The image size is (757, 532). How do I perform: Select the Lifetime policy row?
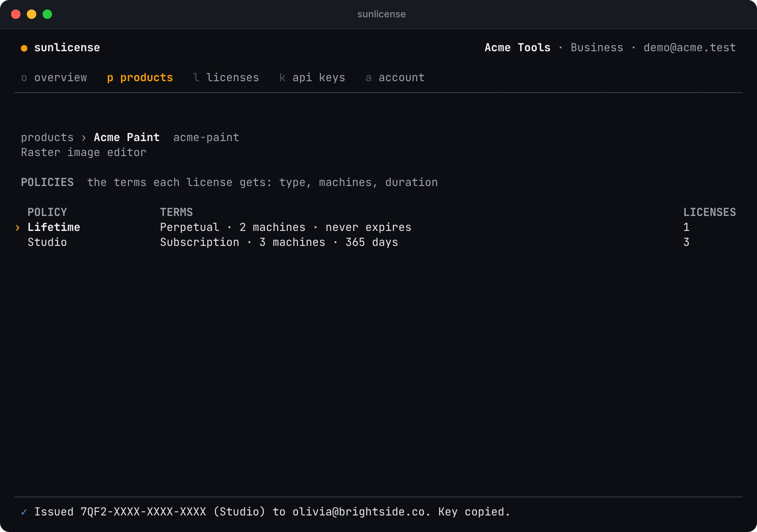pos(378,227)
